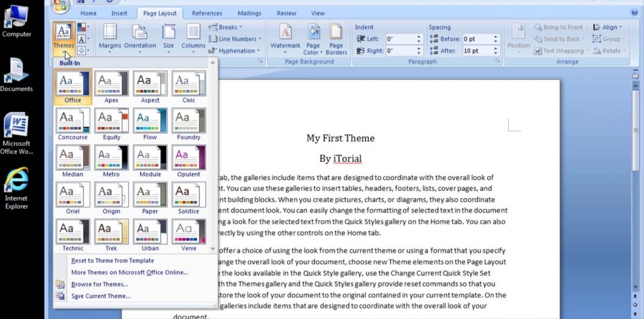Viewport: 644px width, 319px height.
Task: Switch to the Review tab
Action: pyautogui.click(x=286, y=13)
